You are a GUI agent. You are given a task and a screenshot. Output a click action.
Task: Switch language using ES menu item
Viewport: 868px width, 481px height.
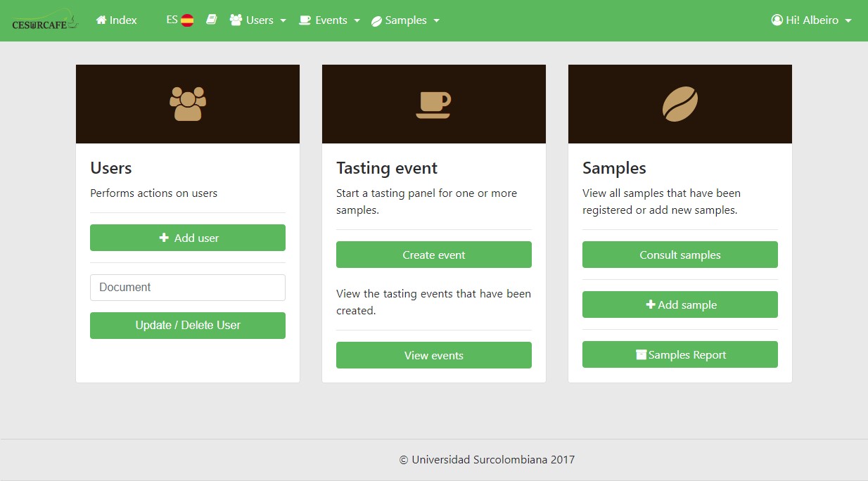(x=172, y=20)
